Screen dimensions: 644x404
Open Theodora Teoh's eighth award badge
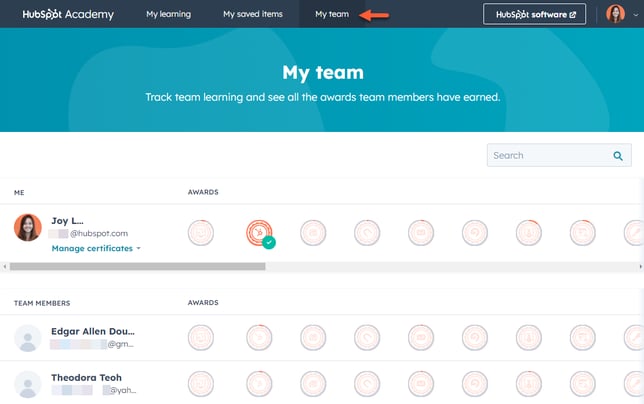click(x=583, y=384)
